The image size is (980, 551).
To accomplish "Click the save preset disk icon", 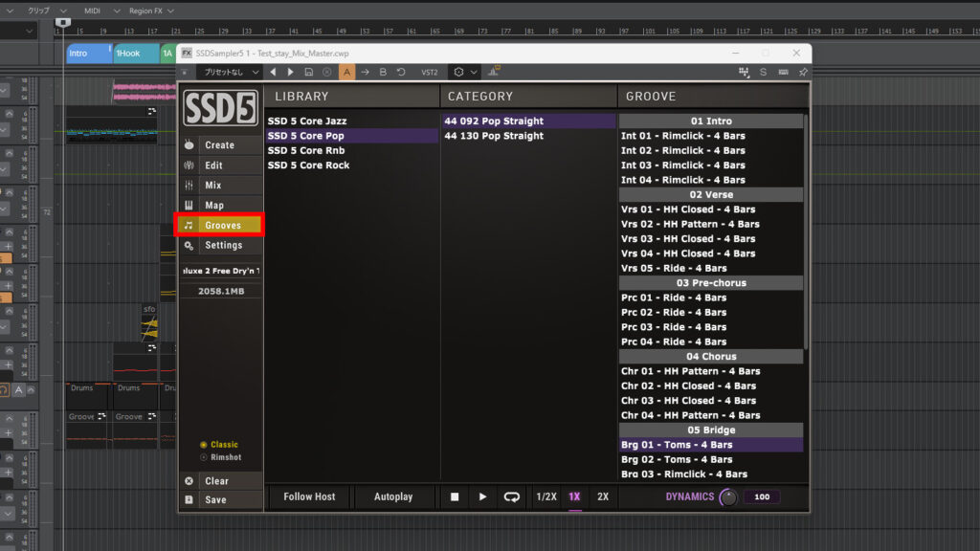I will tap(308, 72).
